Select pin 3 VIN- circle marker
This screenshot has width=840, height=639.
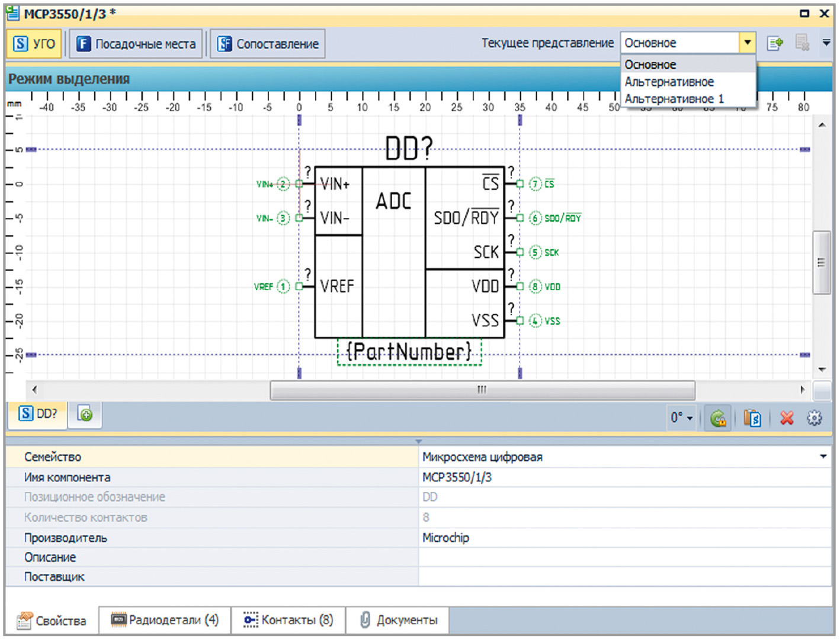tap(283, 218)
